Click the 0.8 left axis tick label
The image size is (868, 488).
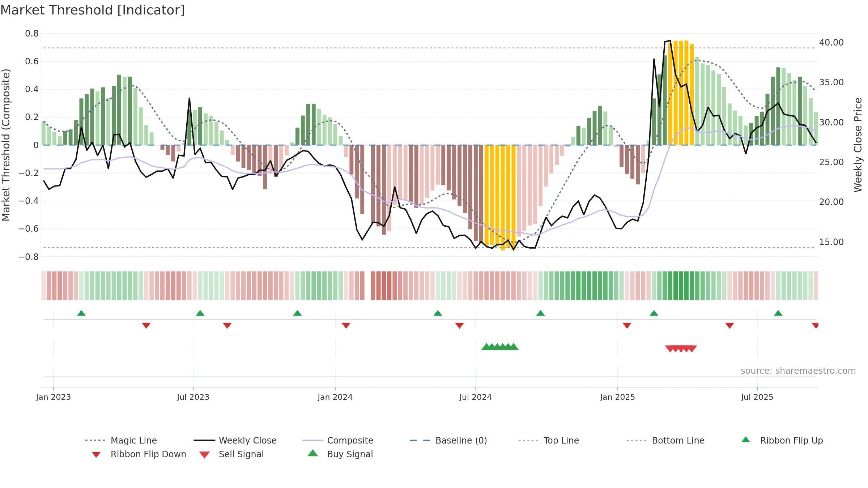(32, 34)
